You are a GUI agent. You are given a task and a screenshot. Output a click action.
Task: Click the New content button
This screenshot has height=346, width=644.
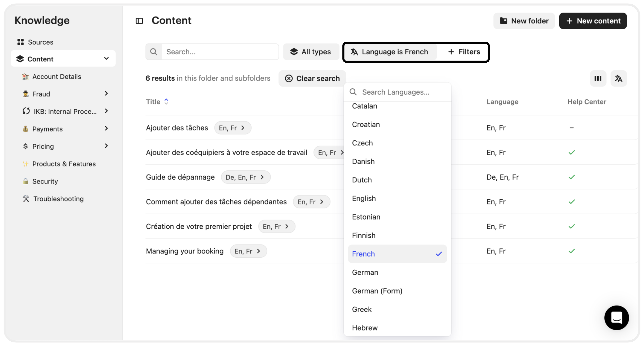coord(593,21)
